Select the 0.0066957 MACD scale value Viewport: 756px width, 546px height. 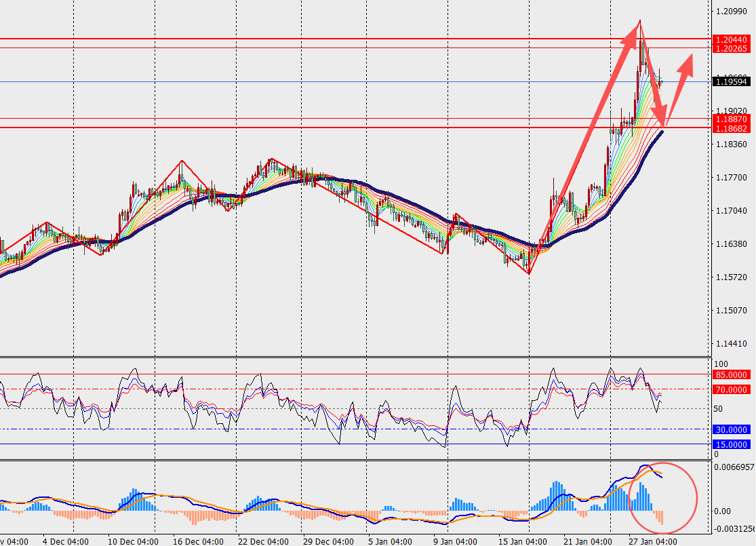point(734,467)
